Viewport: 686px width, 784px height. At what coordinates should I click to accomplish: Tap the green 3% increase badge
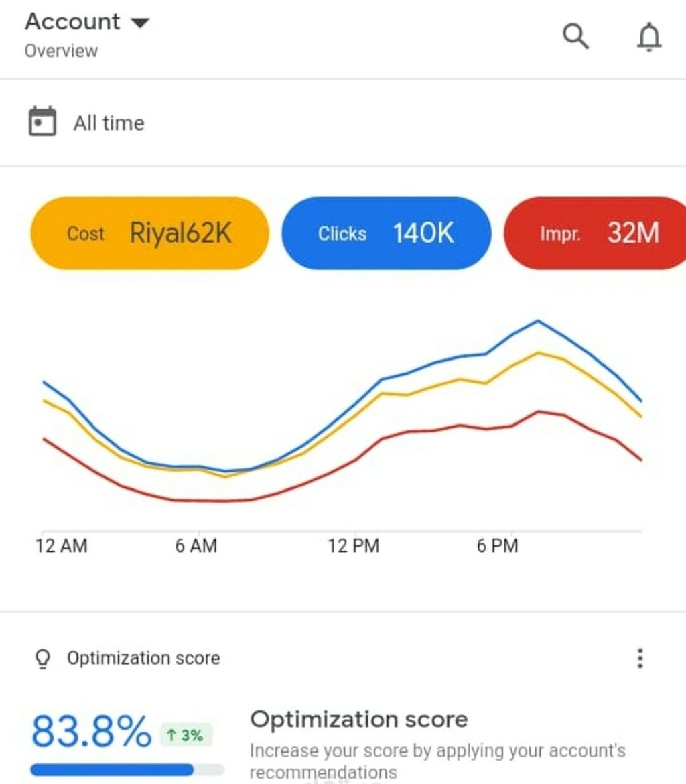[x=186, y=735]
